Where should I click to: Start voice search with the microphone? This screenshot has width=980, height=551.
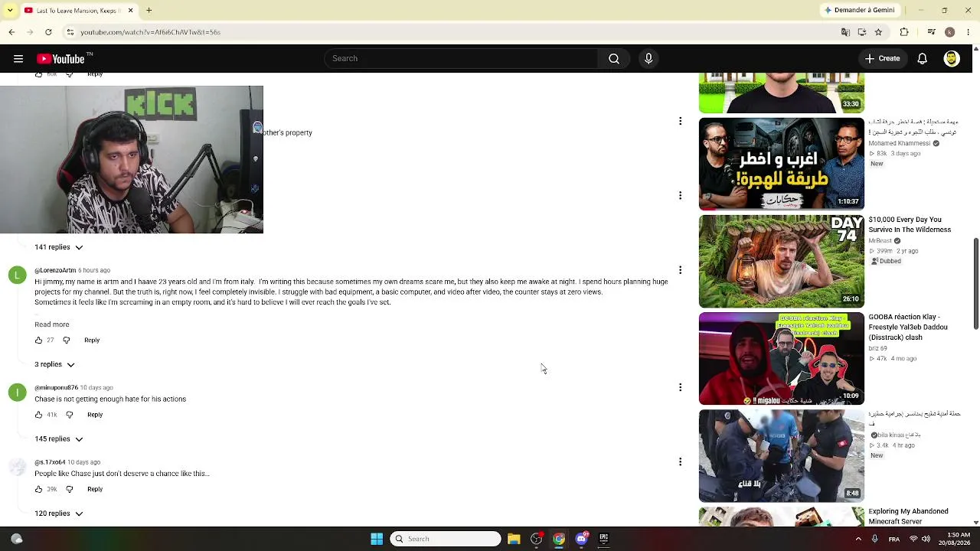[648, 59]
